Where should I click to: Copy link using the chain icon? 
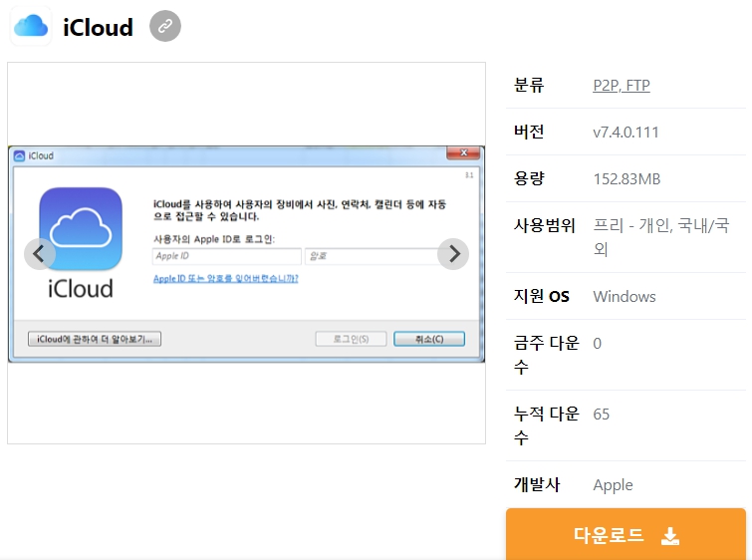point(165,26)
